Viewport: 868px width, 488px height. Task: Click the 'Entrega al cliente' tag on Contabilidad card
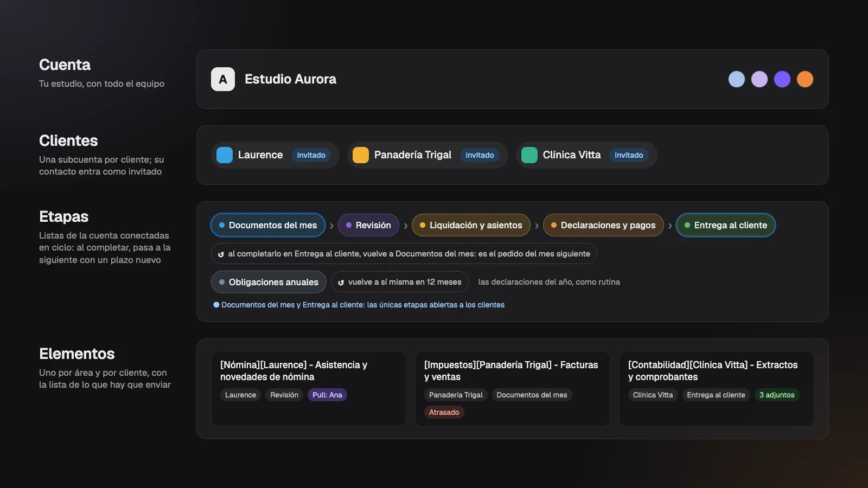[x=716, y=395]
